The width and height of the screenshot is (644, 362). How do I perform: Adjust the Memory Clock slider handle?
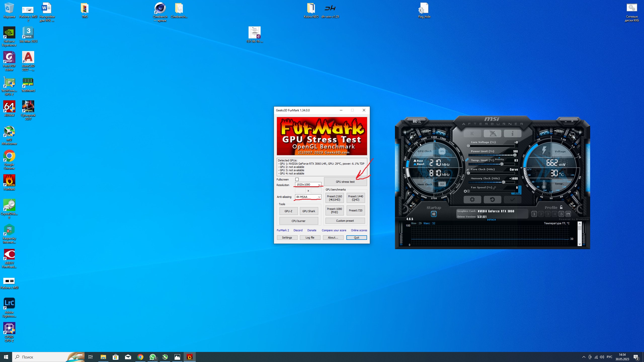(503, 182)
